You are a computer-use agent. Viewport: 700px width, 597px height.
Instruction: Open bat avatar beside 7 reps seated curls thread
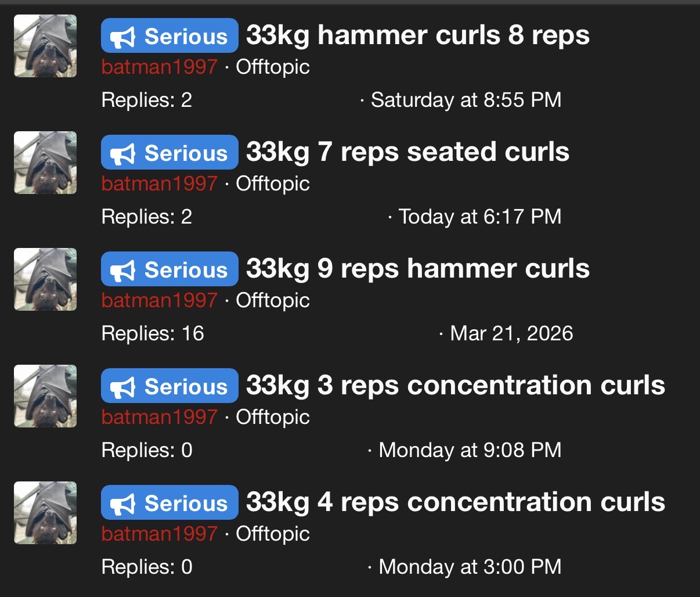pyautogui.click(x=45, y=163)
